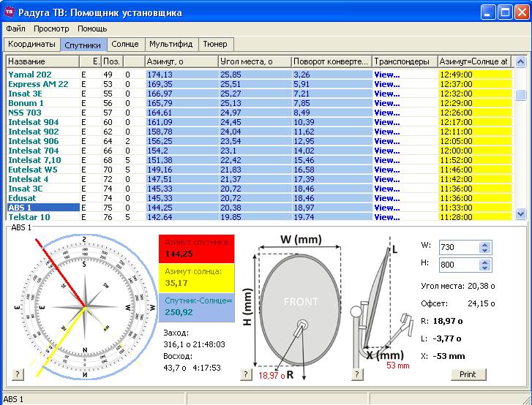532x405 pixels.
Task: Click the help '?' button under the compass
Action: pos(18,374)
